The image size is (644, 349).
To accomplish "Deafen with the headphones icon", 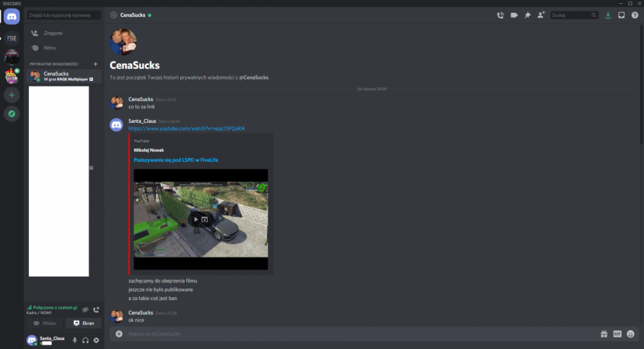I will 86,341.
